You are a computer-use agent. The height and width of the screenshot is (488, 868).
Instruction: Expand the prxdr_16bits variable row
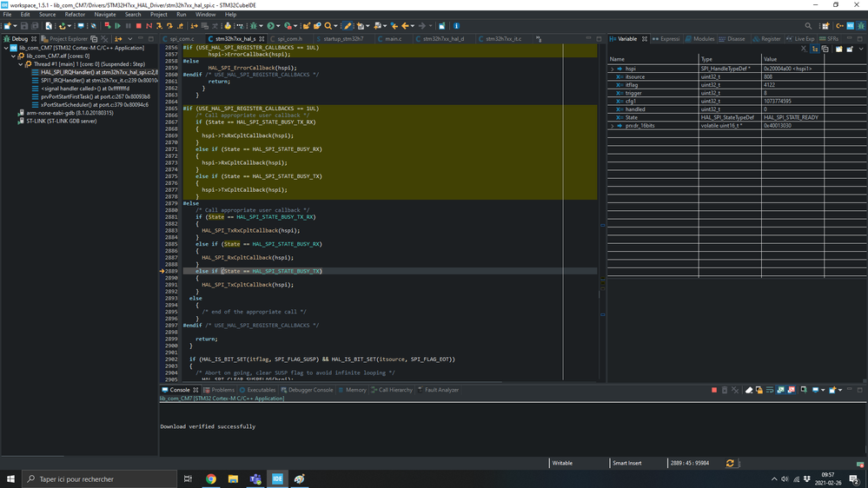click(613, 126)
